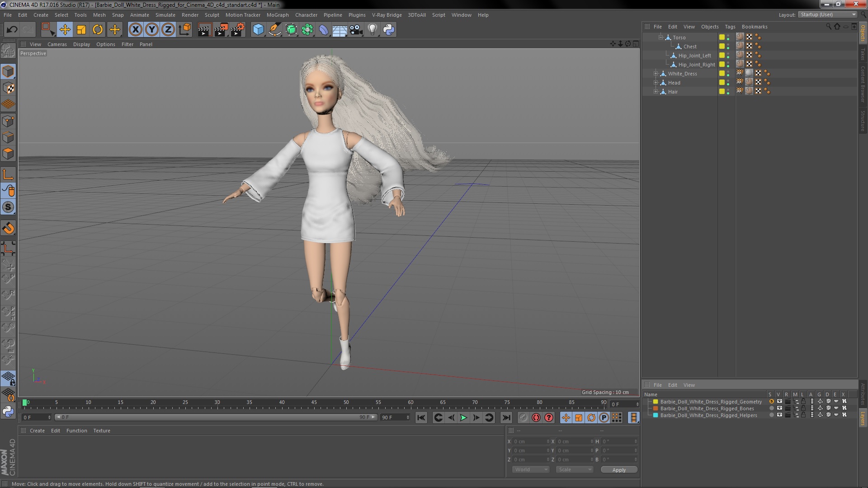Click Edit Render Settings icon
Viewport: 868px width, 488px height.
(x=238, y=30)
